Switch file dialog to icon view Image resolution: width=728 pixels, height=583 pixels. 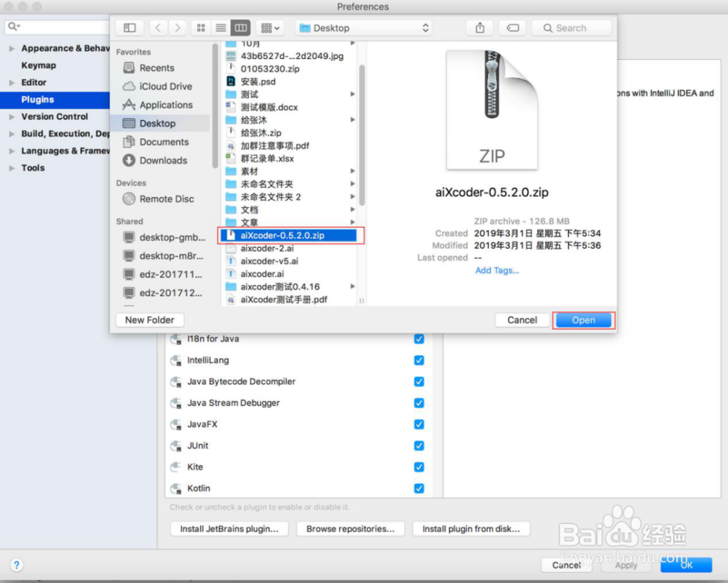point(201,28)
